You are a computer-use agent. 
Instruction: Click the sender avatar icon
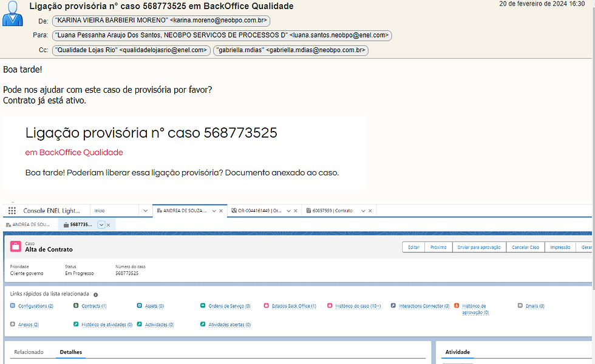pyautogui.click(x=13, y=13)
